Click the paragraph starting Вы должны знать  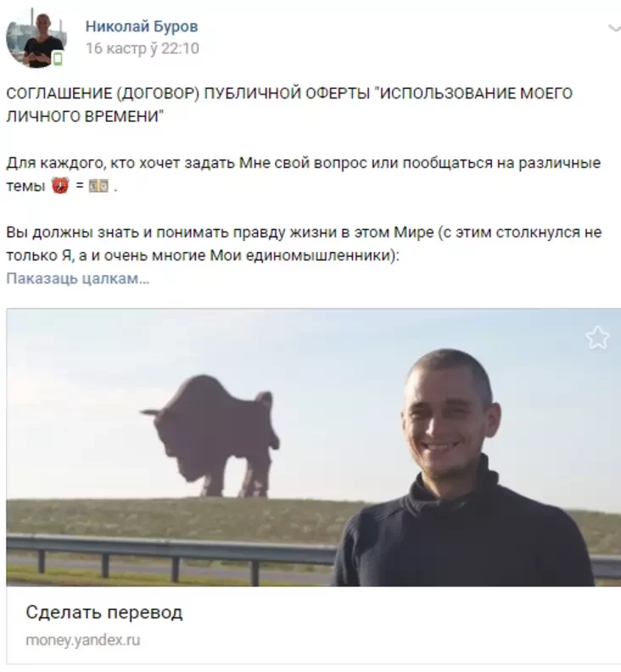pos(304,244)
